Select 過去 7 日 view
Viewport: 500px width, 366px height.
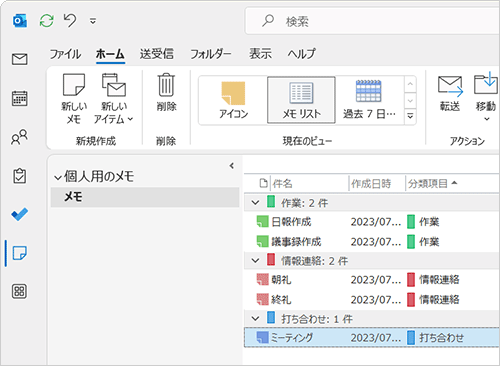coord(369,100)
